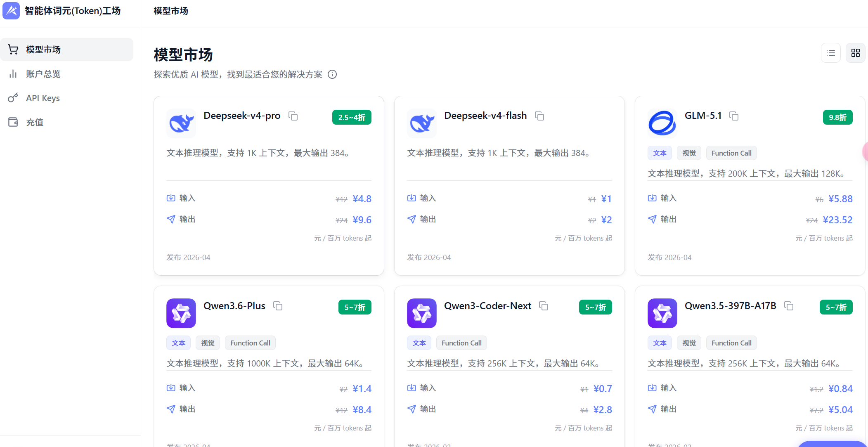Image resolution: width=868 pixels, height=447 pixels.
Task: Click 5~7折 badge on Qwen3.5-397B-A17B card
Action: tap(836, 307)
